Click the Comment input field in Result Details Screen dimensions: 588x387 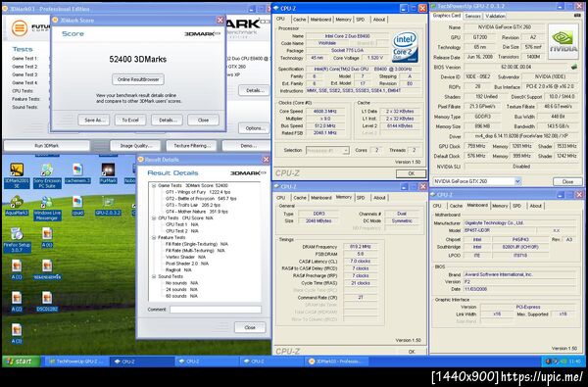click(x=216, y=310)
